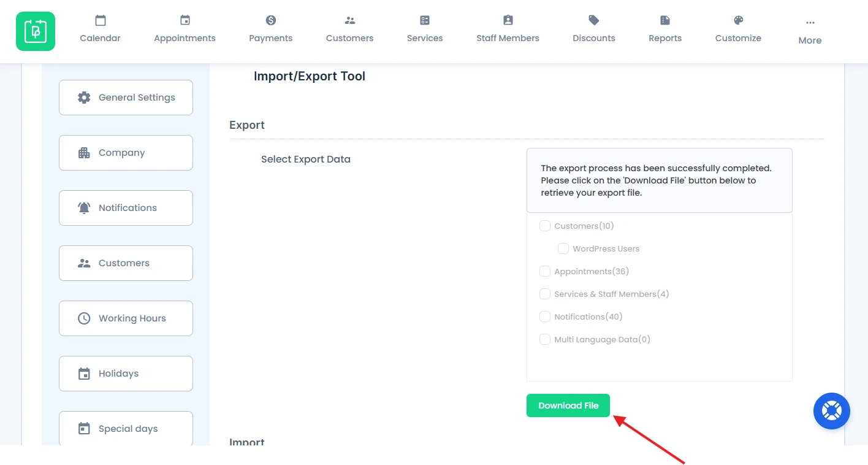Screen dimensions: 868x465
Task: Tick the WordPress Users checkbox
Action: tap(563, 248)
